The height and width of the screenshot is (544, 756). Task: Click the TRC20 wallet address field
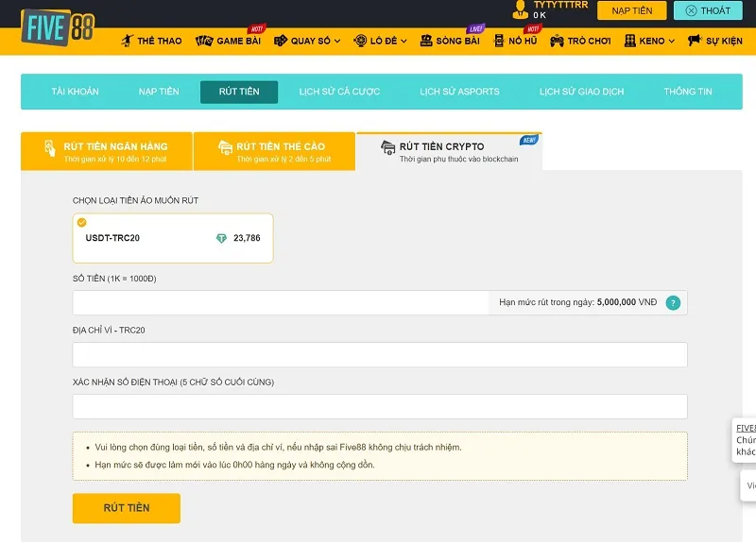point(379,355)
